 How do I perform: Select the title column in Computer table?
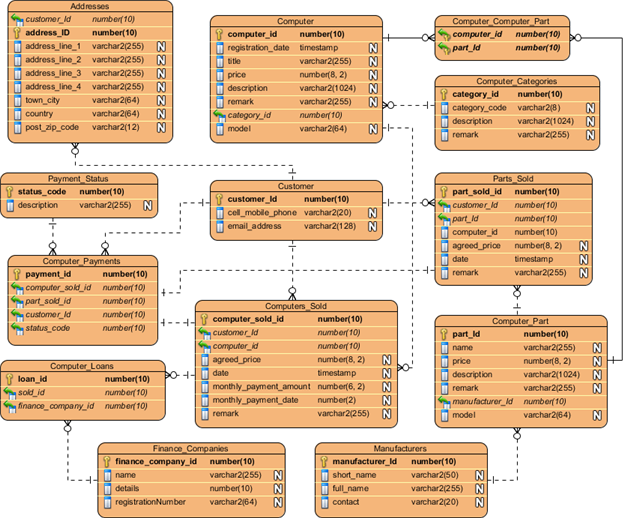(234, 61)
